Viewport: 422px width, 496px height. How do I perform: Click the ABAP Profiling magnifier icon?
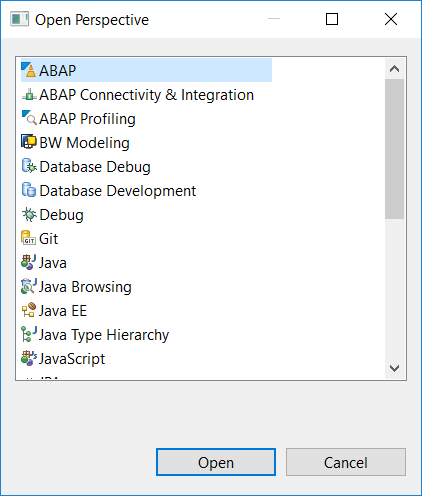coord(29,118)
